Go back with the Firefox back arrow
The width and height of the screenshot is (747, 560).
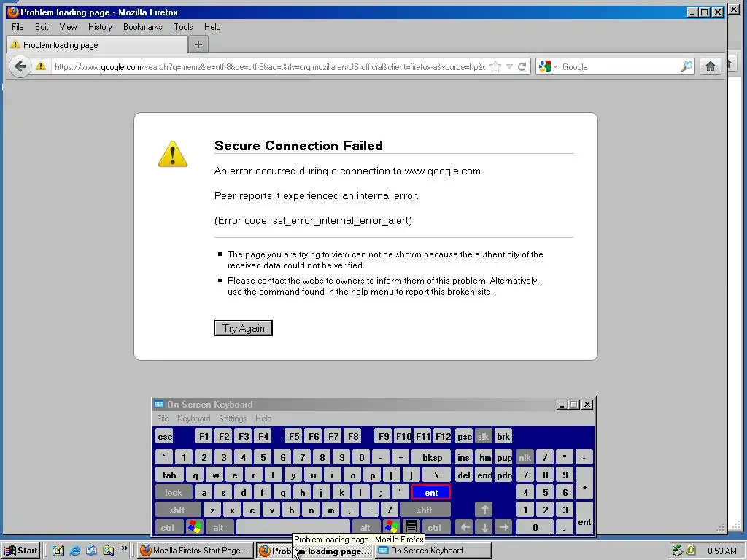click(20, 66)
